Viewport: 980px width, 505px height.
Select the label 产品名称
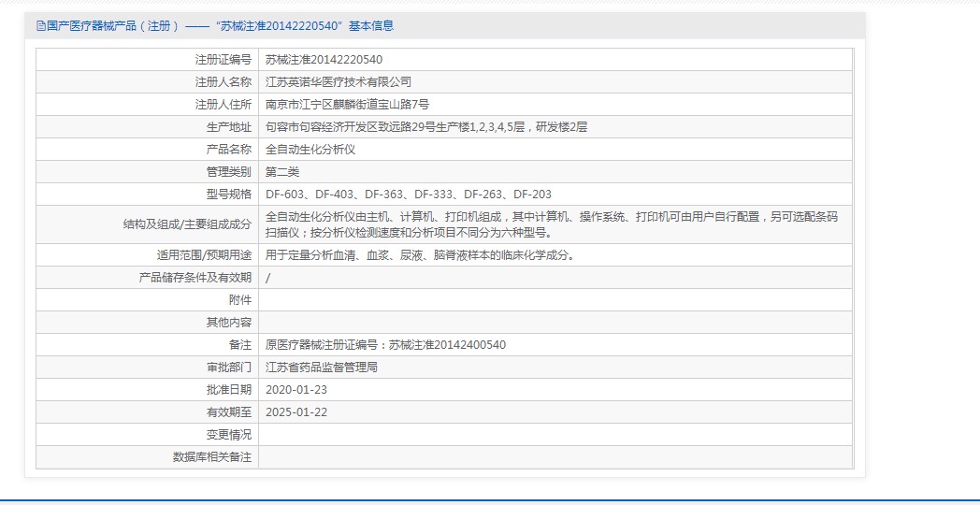(x=229, y=150)
